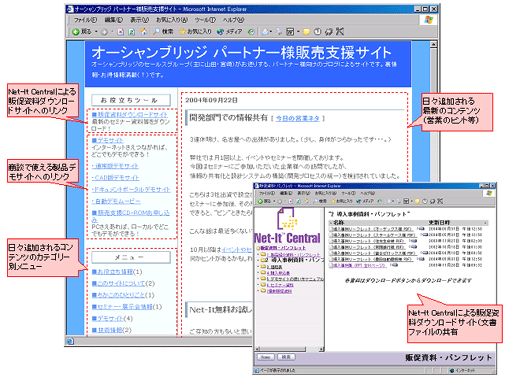Open Media (メディア) in the Net-It Central window toolbar
The image size is (520, 377).
(365, 201)
